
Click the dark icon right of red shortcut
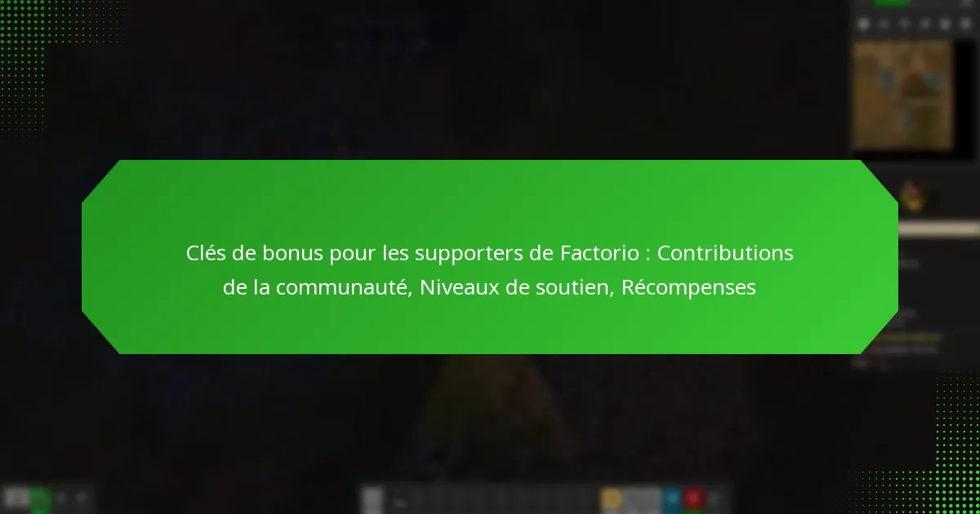pyautogui.click(x=715, y=498)
